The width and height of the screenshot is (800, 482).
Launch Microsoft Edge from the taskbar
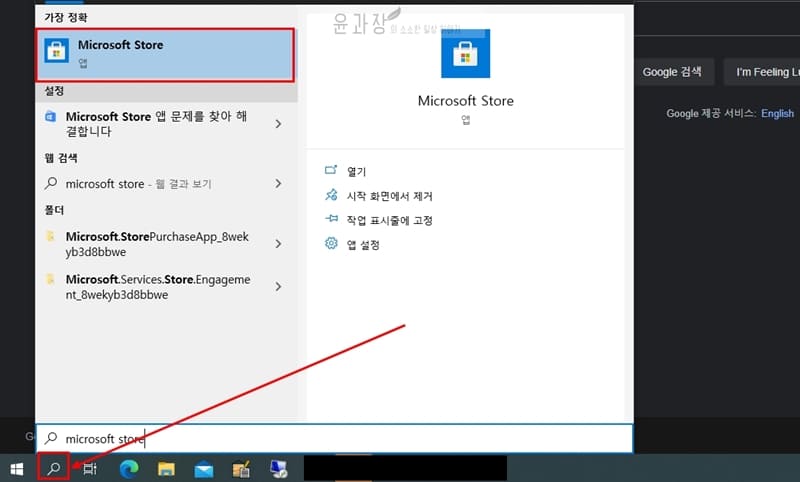coord(129,469)
